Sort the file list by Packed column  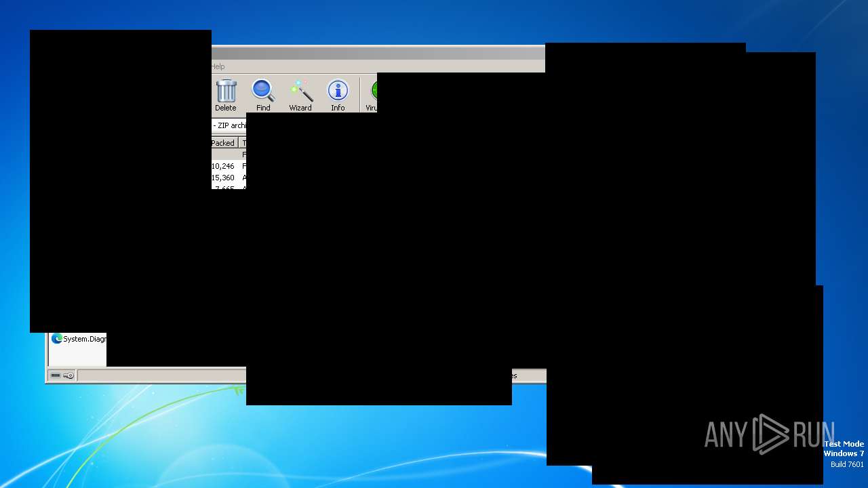pyautogui.click(x=224, y=143)
